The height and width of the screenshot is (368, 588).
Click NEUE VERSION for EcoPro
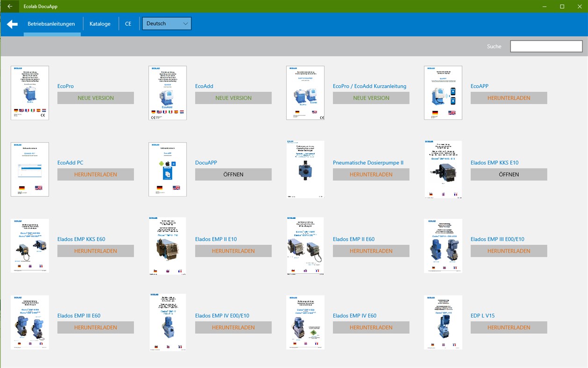click(95, 98)
